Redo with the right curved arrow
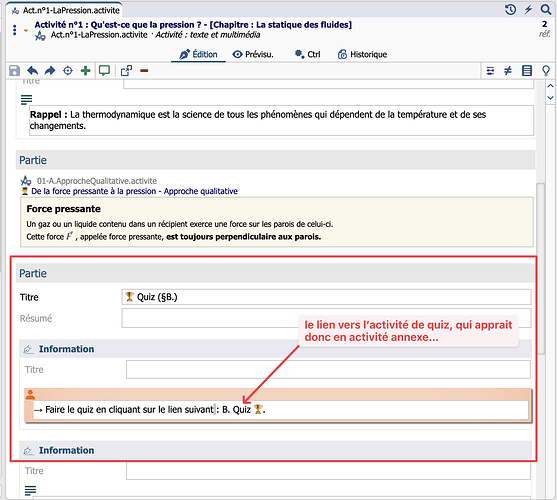Screen dimensions: 557x500 tap(50, 71)
